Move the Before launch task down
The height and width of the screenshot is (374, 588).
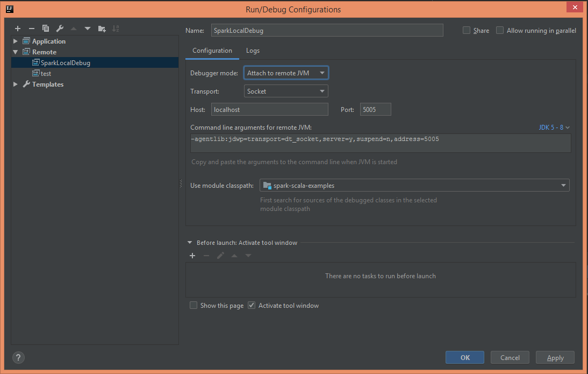(x=248, y=256)
